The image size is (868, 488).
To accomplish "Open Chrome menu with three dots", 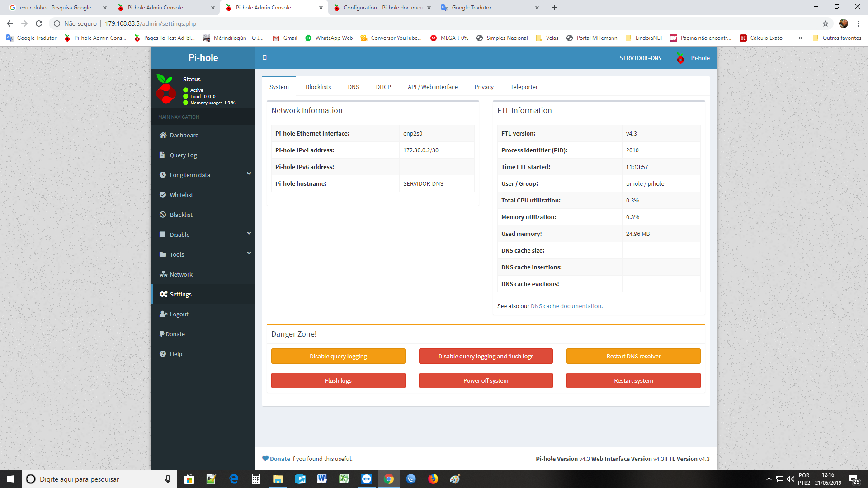I will tap(858, 23).
